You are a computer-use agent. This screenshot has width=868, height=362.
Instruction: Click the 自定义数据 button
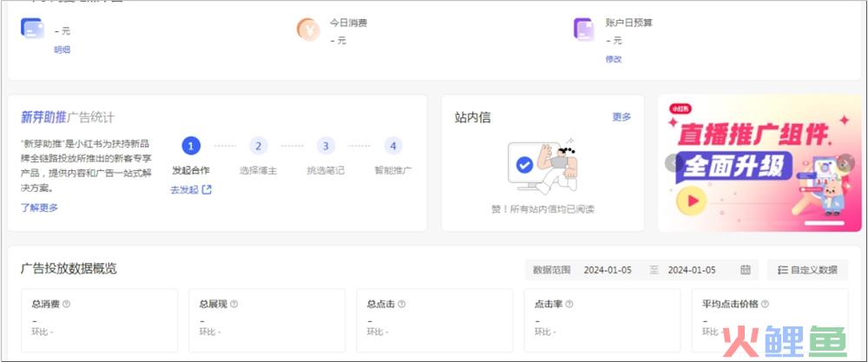click(x=807, y=270)
